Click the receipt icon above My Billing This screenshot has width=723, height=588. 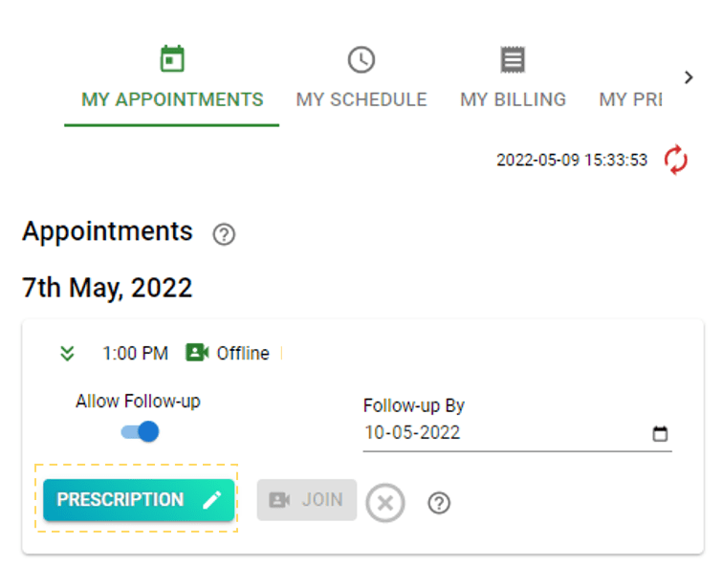(513, 59)
